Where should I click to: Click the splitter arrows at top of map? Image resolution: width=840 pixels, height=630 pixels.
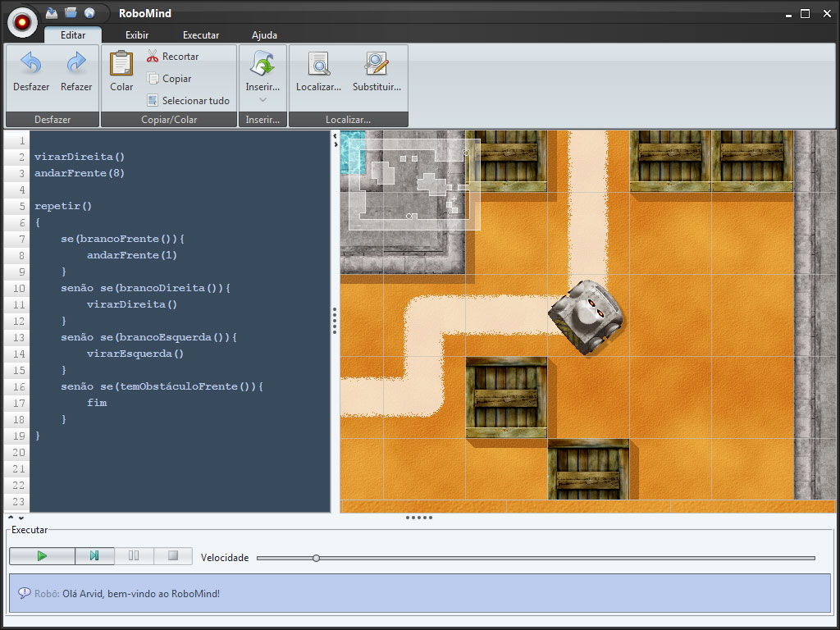pyautogui.click(x=335, y=141)
